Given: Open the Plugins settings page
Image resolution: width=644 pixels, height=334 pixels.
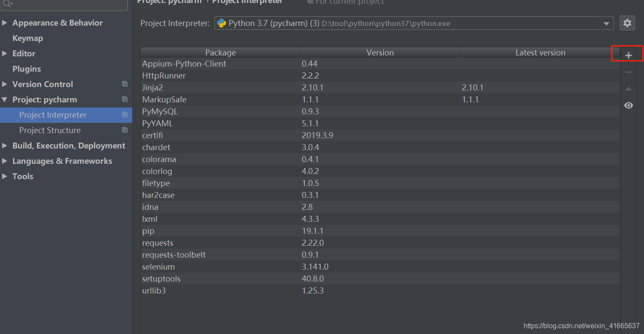Looking at the screenshot, I should click(26, 69).
